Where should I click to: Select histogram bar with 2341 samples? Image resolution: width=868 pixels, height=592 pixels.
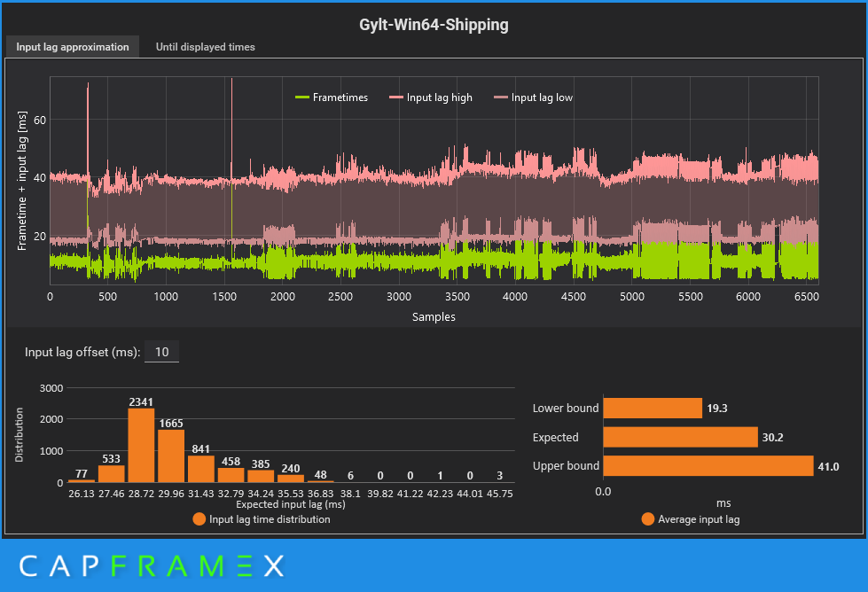[x=141, y=446]
